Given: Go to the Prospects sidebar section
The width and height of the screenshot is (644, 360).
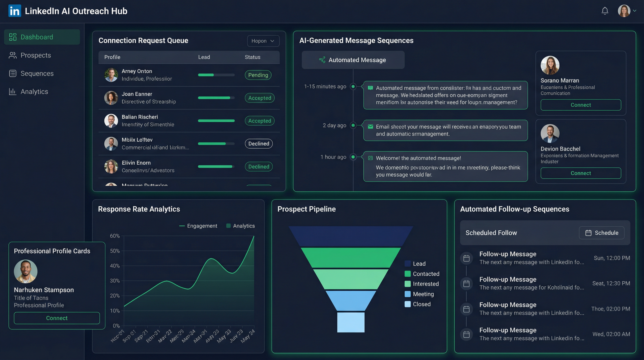Looking at the screenshot, I should [x=36, y=55].
